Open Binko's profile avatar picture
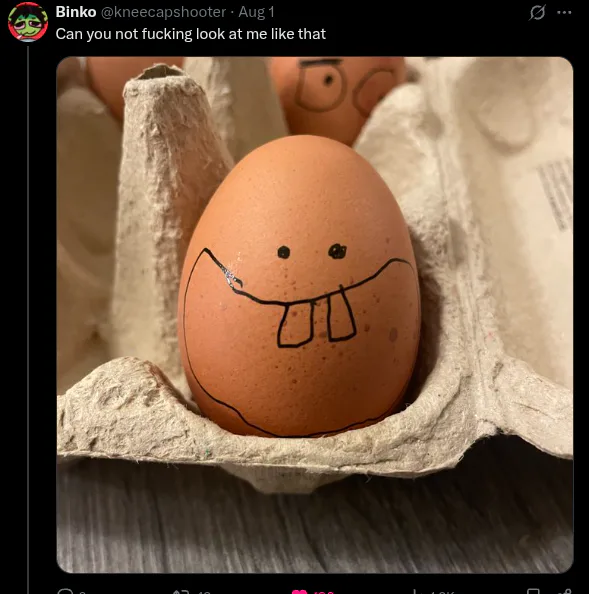This screenshot has width=589, height=594. click(x=28, y=22)
